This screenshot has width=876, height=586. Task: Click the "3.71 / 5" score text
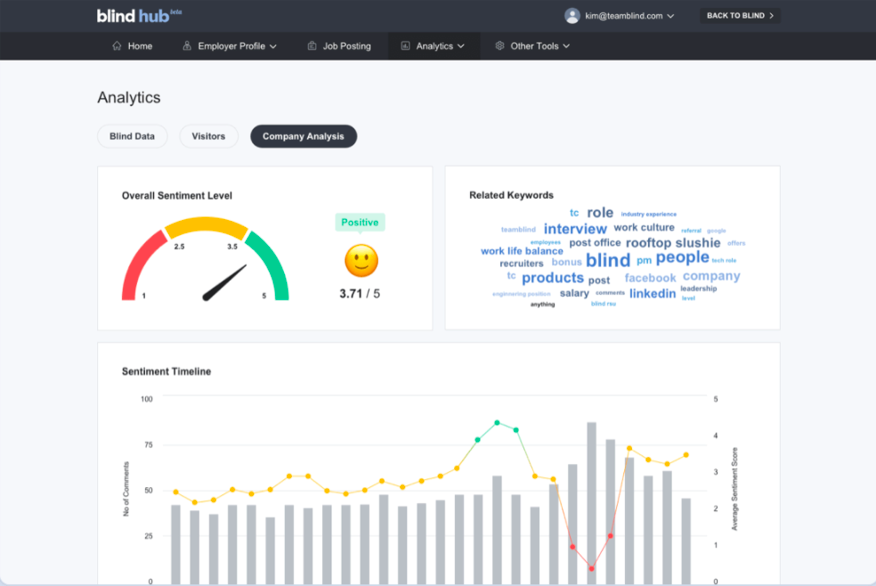coord(360,294)
